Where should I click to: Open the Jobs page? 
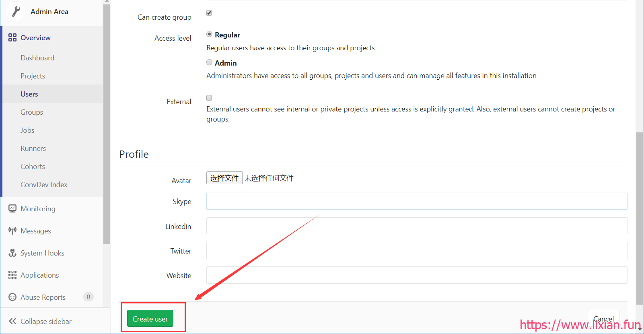(x=27, y=130)
